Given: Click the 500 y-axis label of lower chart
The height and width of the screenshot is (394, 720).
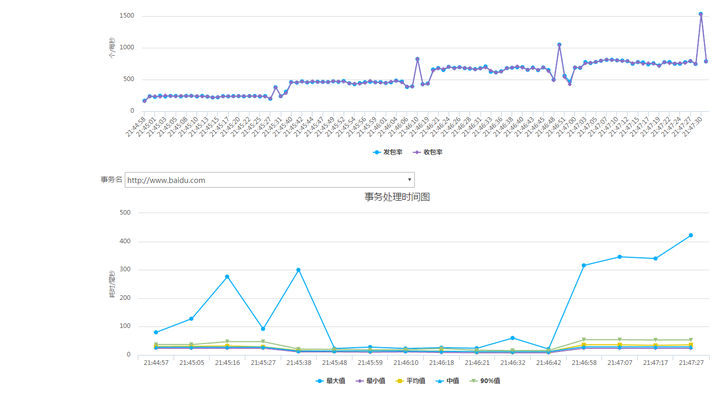Looking at the screenshot, I should [x=125, y=213].
